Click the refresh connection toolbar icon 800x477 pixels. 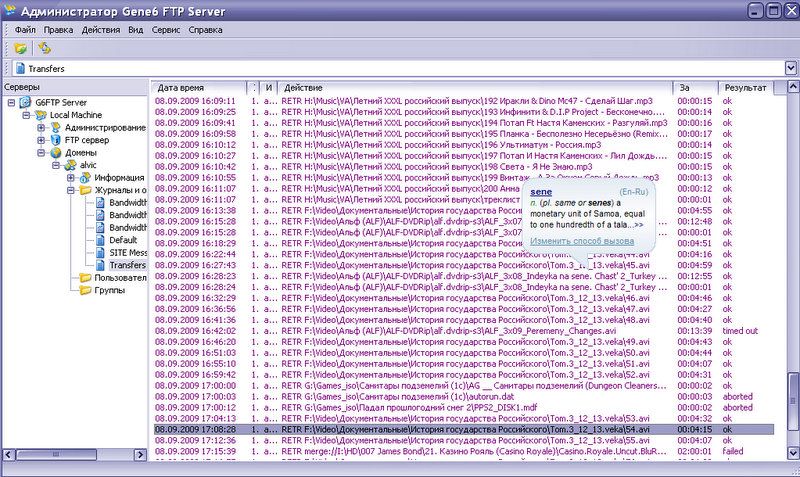click(x=44, y=48)
